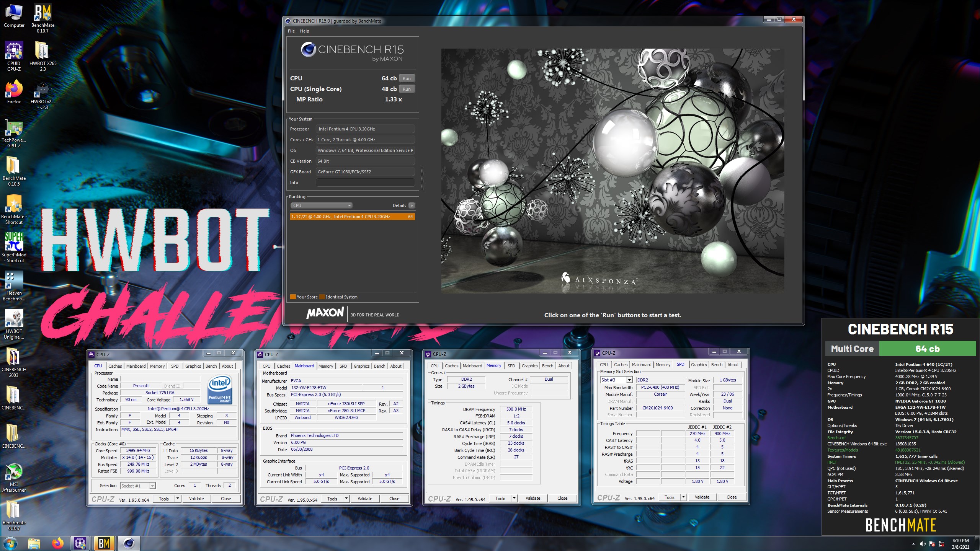
Task: Open Graphics tab in Memory CPU-Z window
Action: click(529, 366)
